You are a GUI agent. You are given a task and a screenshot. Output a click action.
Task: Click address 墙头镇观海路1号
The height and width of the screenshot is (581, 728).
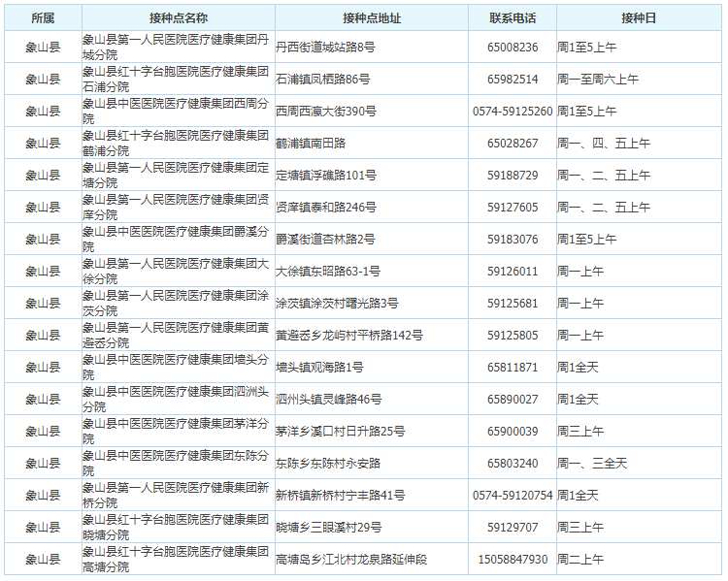pyautogui.click(x=320, y=368)
